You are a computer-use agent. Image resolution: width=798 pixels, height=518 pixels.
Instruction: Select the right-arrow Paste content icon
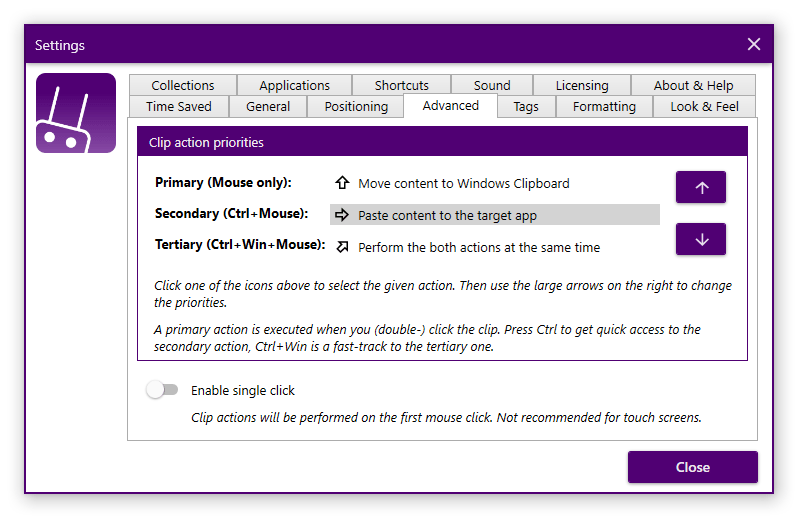342,215
